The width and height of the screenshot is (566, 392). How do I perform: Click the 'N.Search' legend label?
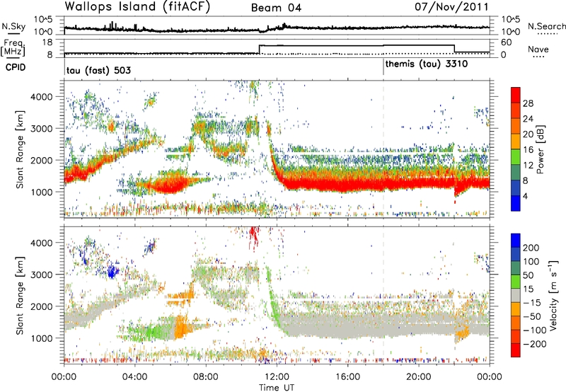(546, 26)
